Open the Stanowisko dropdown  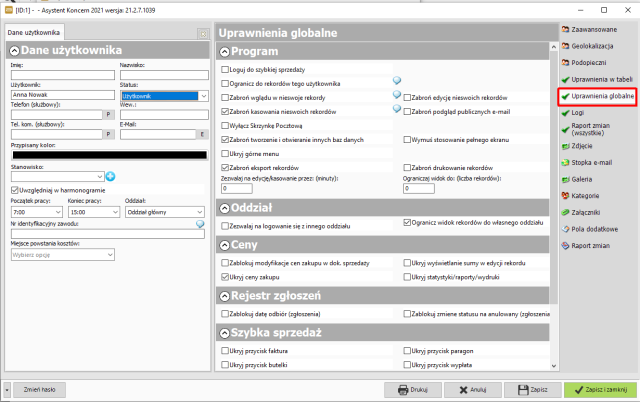click(x=100, y=176)
